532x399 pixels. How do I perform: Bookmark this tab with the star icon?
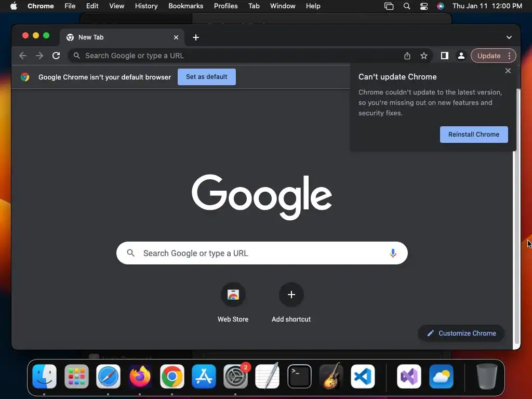[424, 56]
